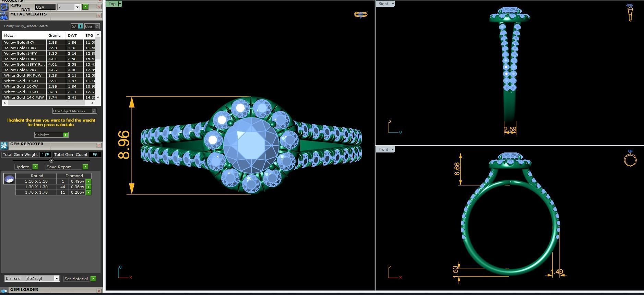Click the USA ring size standard field
This screenshot has width=644, height=295.
coord(45,7)
